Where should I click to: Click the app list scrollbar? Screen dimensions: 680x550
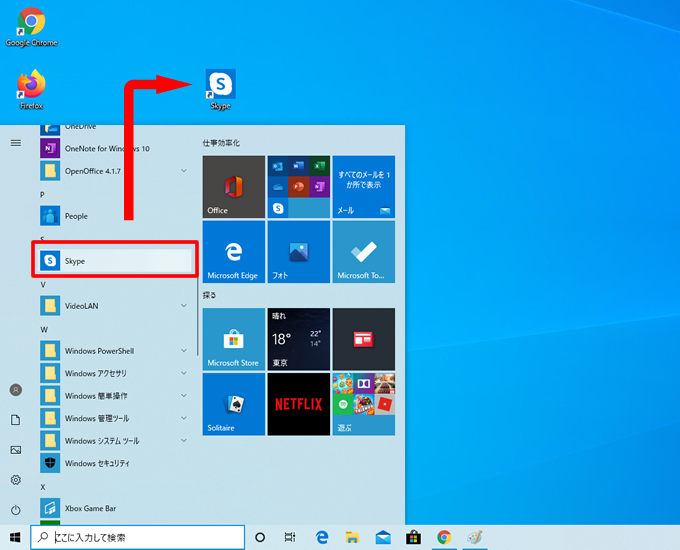(197, 314)
